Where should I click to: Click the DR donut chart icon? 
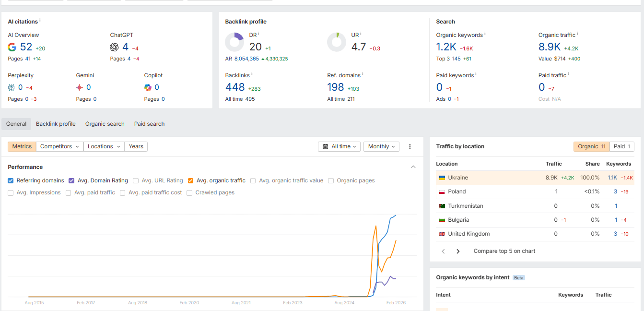[234, 42]
